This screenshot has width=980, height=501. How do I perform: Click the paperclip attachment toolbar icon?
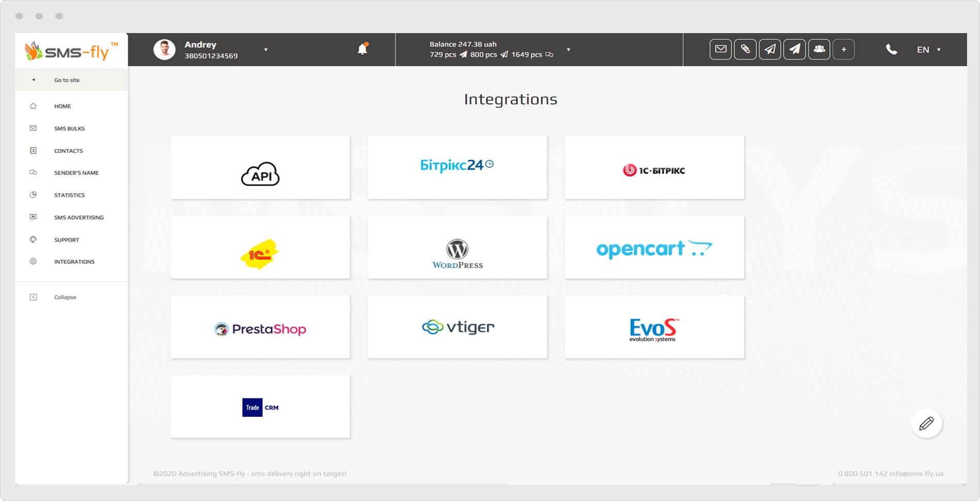point(745,50)
